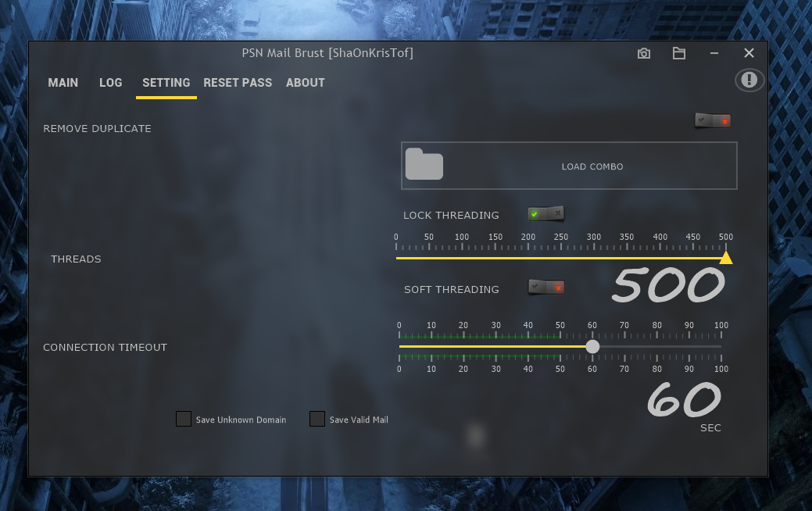The width and height of the screenshot is (812, 511).
Task: Minimize the PSN Mail Brust window
Action: (x=714, y=53)
